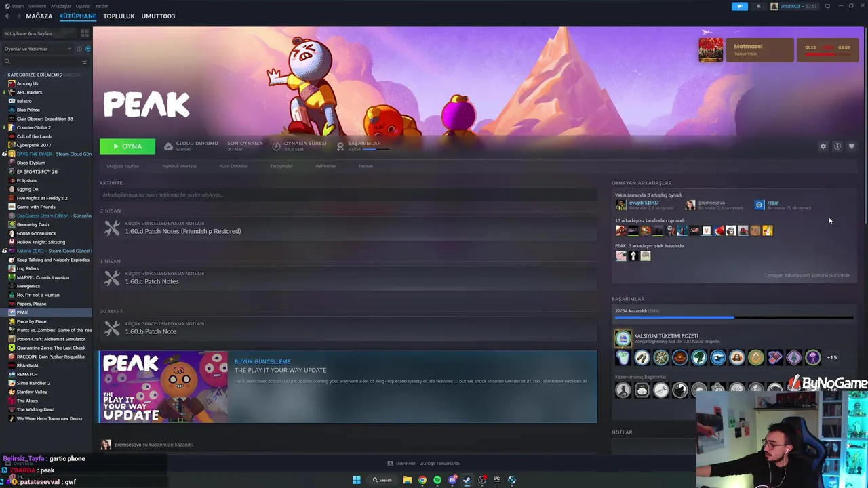This screenshot has width=868, height=488.
Task: Open The Play It Your Way Update thumbnail
Action: 163,387
